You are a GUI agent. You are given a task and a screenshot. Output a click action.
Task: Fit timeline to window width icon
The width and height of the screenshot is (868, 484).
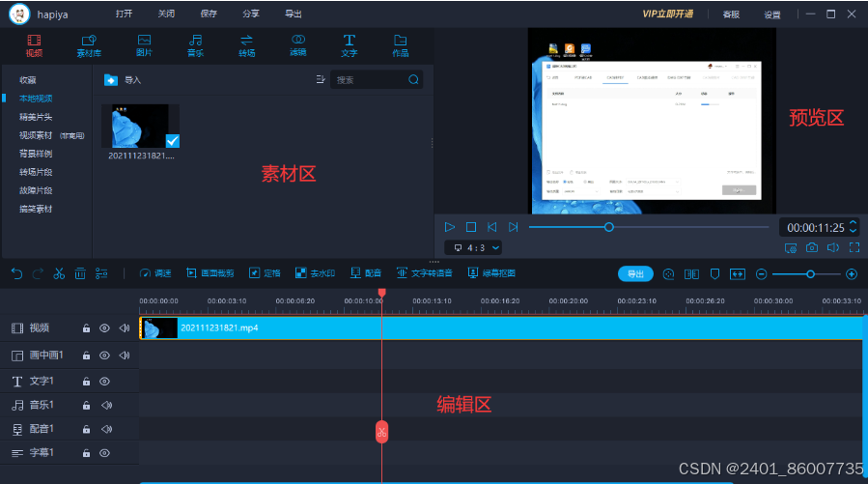click(x=738, y=274)
